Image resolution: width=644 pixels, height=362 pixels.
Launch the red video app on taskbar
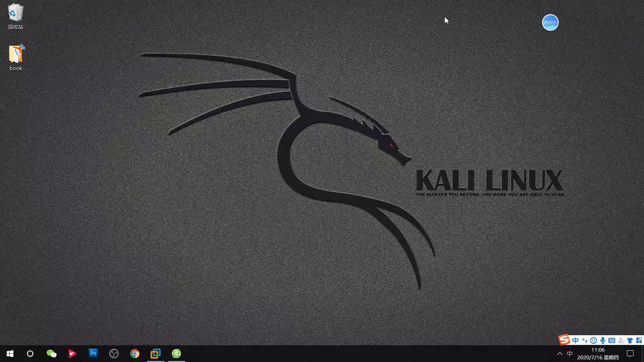(x=72, y=353)
